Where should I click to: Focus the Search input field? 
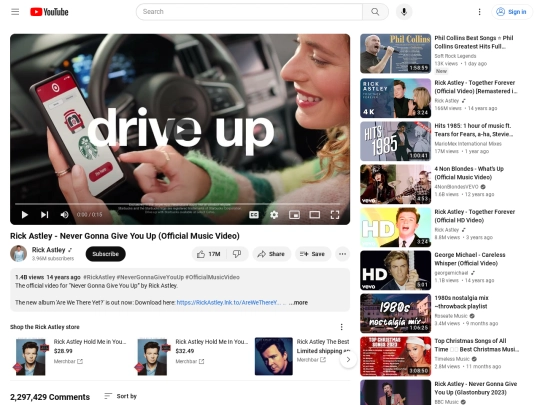point(249,12)
